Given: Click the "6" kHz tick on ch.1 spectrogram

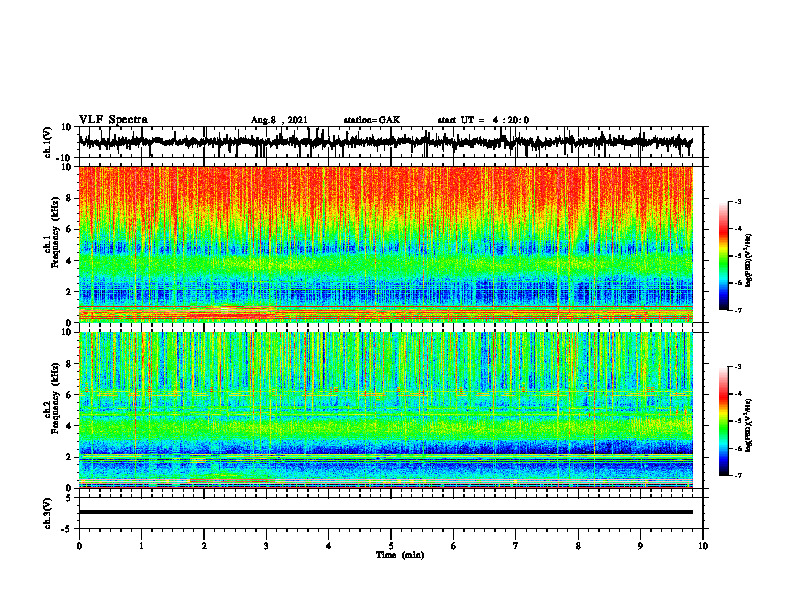Looking at the screenshot, I should (69, 229).
